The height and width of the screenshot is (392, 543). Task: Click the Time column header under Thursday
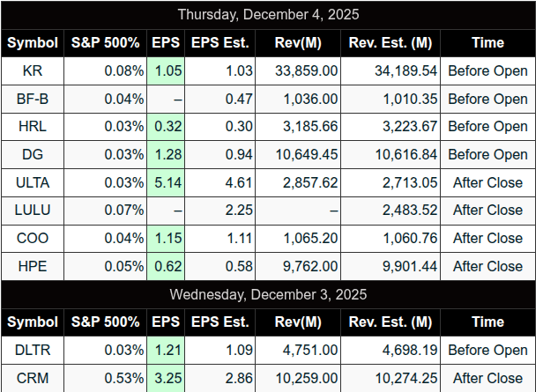(x=487, y=42)
